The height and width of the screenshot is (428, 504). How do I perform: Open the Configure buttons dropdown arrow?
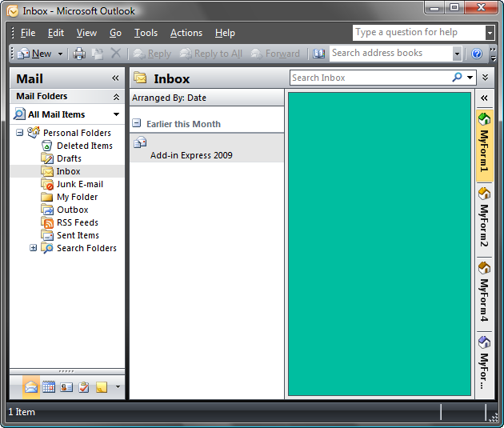tap(118, 387)
